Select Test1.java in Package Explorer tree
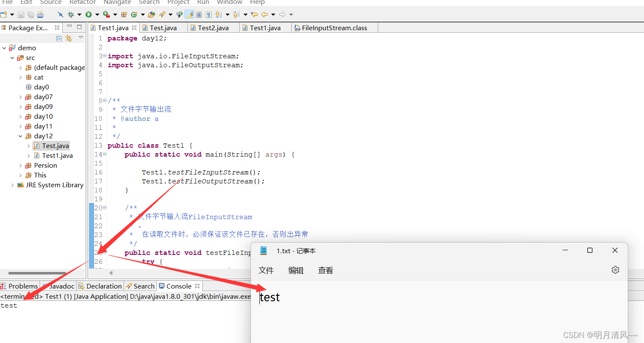The image size is (644, 343). coord(53,155)
